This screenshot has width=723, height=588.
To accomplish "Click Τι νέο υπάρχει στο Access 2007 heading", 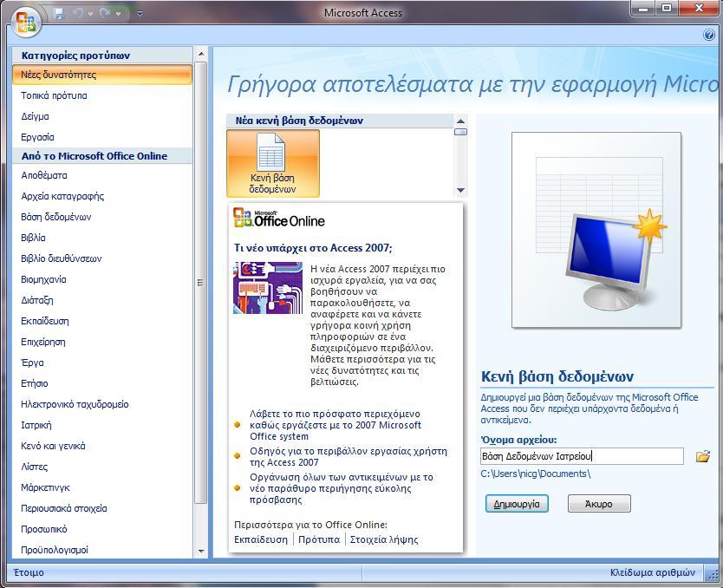I will (313, 248).
